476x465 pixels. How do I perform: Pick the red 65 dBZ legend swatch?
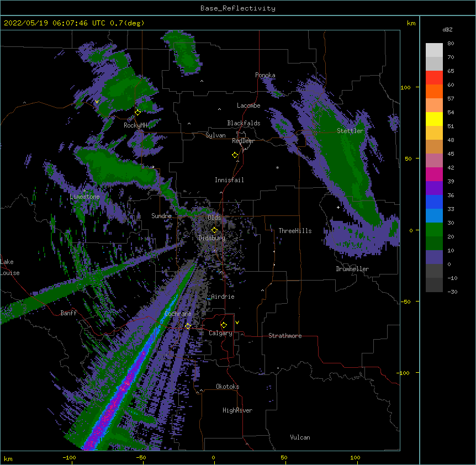pos(434,77)
